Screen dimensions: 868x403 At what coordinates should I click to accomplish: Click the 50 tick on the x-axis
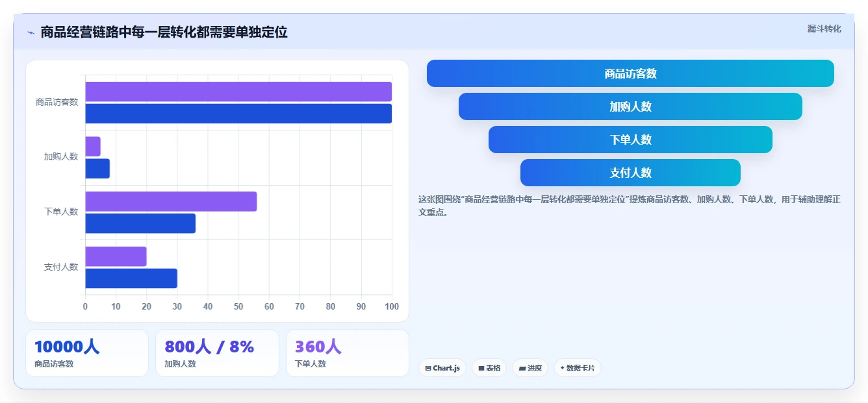238,306
